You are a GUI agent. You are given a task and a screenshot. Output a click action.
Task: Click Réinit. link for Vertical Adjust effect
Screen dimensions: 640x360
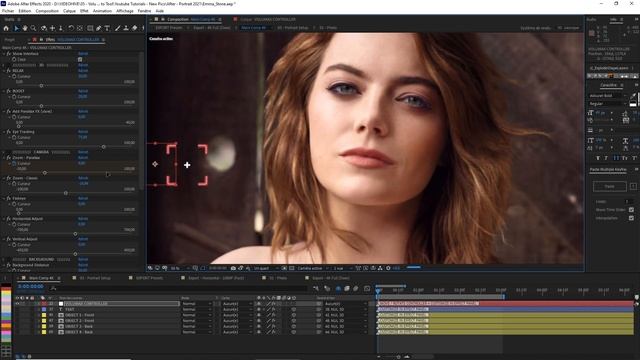(x=83, y=239)
